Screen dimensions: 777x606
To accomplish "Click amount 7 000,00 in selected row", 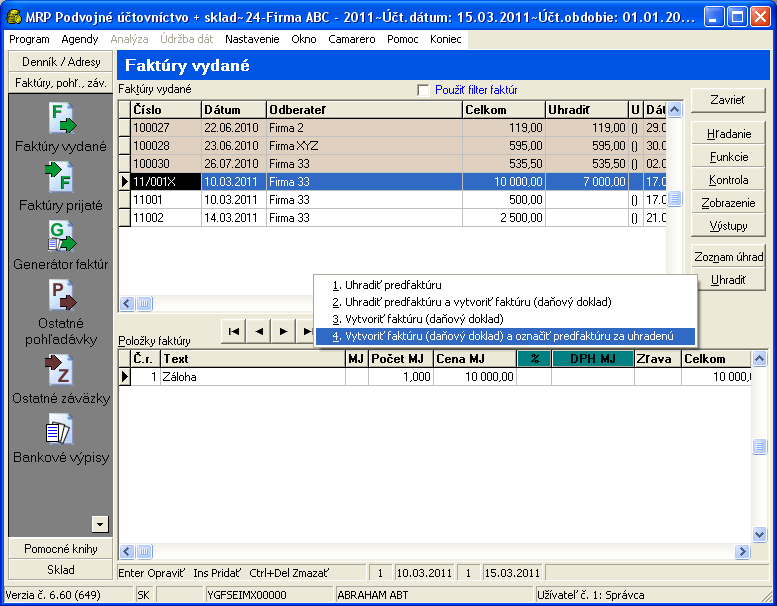I will pyautogui.click(x=587, y=182).
